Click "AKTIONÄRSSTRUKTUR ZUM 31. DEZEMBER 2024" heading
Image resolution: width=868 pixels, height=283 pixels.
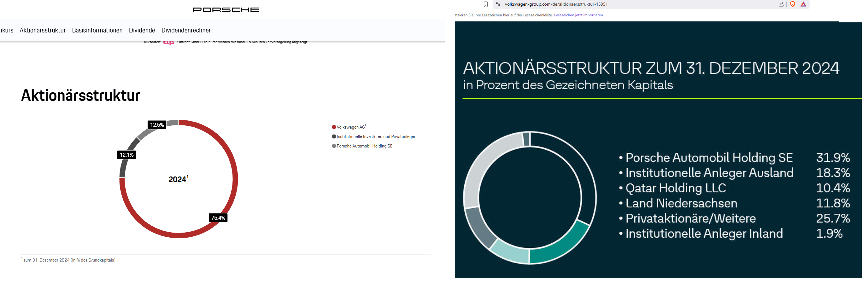tap(651, 68)
